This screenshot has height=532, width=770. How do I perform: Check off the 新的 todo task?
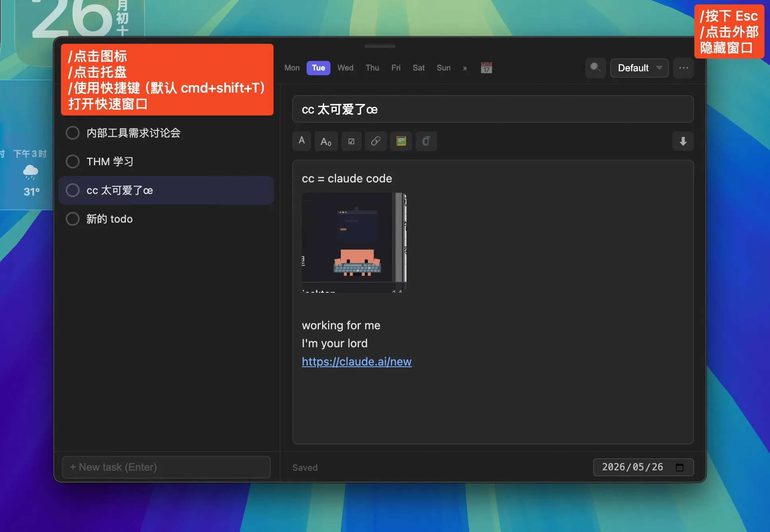tap(72, 219)
